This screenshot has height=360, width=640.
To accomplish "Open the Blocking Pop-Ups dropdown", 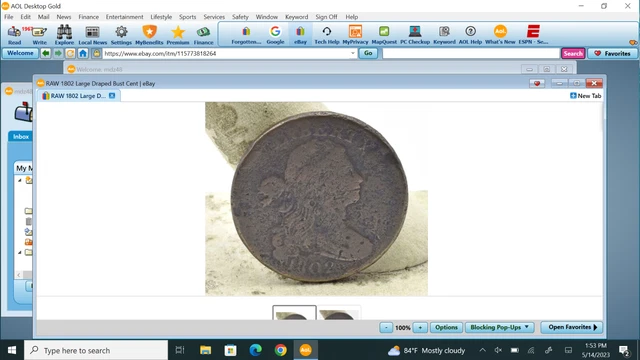I will click(500, 327).
